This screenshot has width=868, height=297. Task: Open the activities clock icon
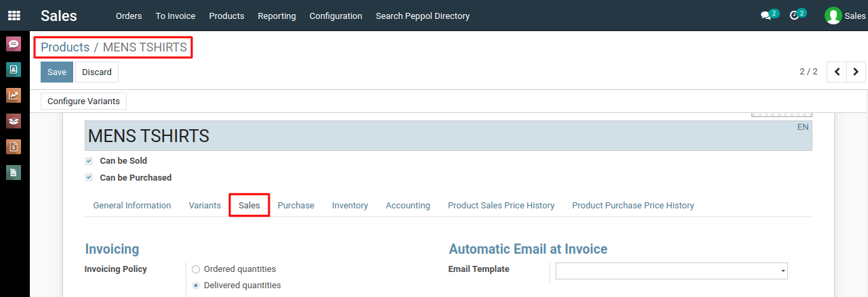click(x=798, y=15)
